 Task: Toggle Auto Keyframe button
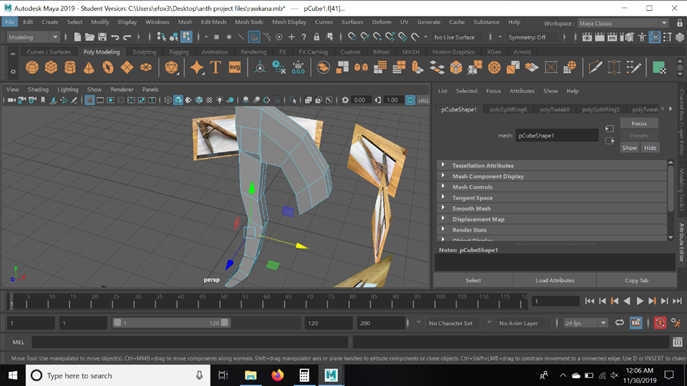click(x=660, y=323)
